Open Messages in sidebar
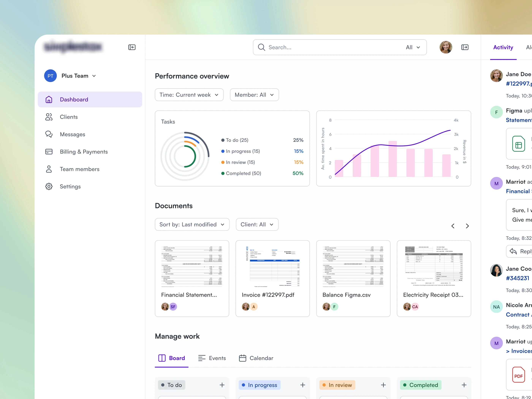The width and height of the screenshot is (532, 399). [90, 134]
